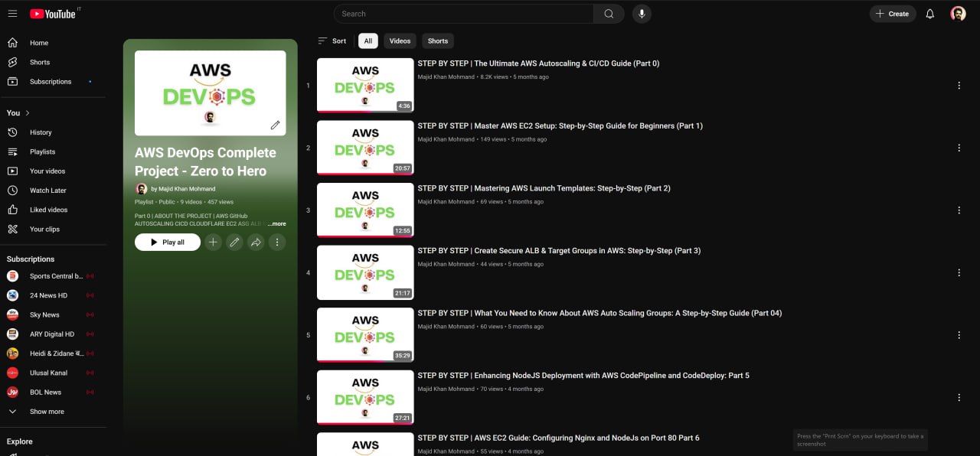The width and height of the screenshot is (980, 456).
Task: Click the playlist cover AWS DevOps image
Action: [x=211, y=93]
